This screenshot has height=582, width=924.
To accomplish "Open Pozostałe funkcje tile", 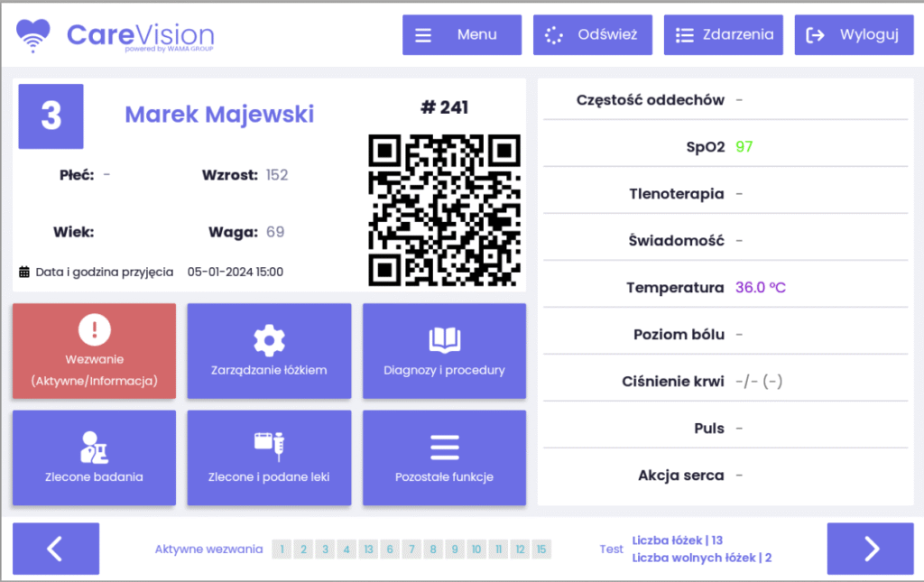I will [x=444, y=457].
